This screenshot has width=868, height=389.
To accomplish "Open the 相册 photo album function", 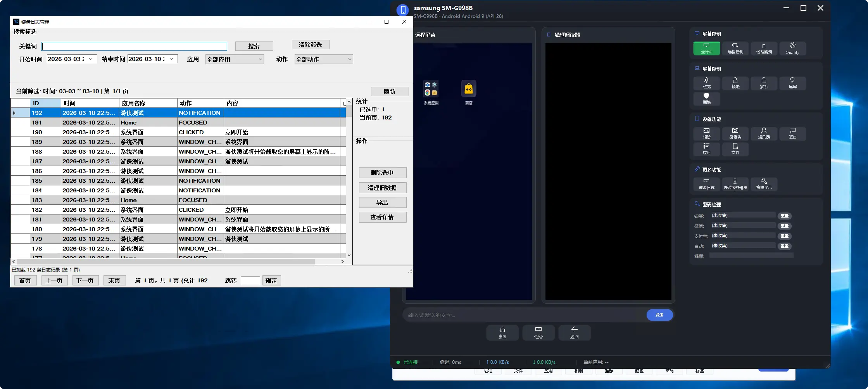I will pyautogui.click(x=706, y=134).
